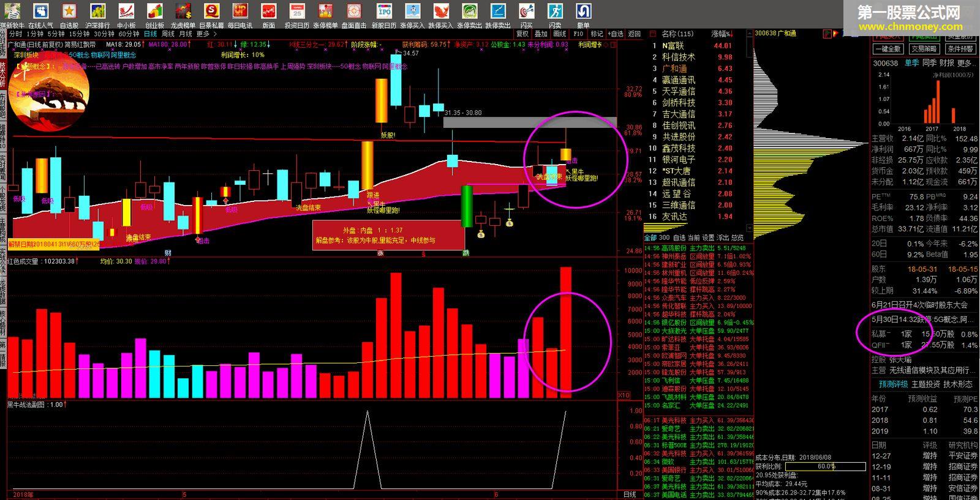Viewport: 980px width, 500px height.
Task: Click the 叠加 overlay button
Action: point(541,34)
